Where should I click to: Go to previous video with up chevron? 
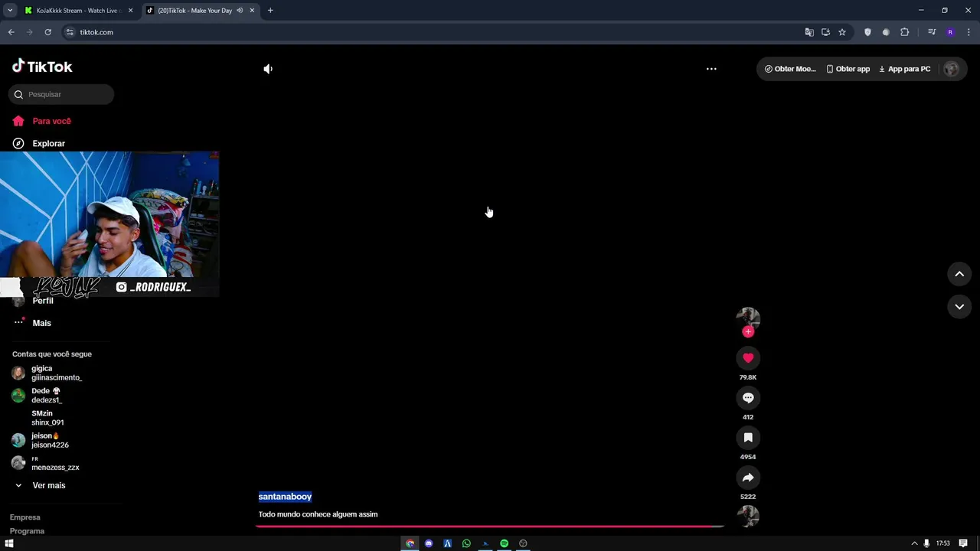[x=959, y=274]
